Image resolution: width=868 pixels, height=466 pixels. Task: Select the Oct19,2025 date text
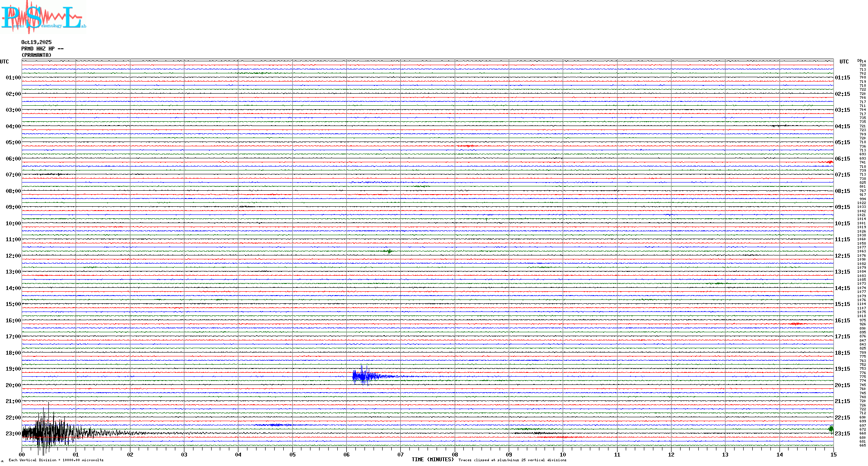[x=36, y=42]
